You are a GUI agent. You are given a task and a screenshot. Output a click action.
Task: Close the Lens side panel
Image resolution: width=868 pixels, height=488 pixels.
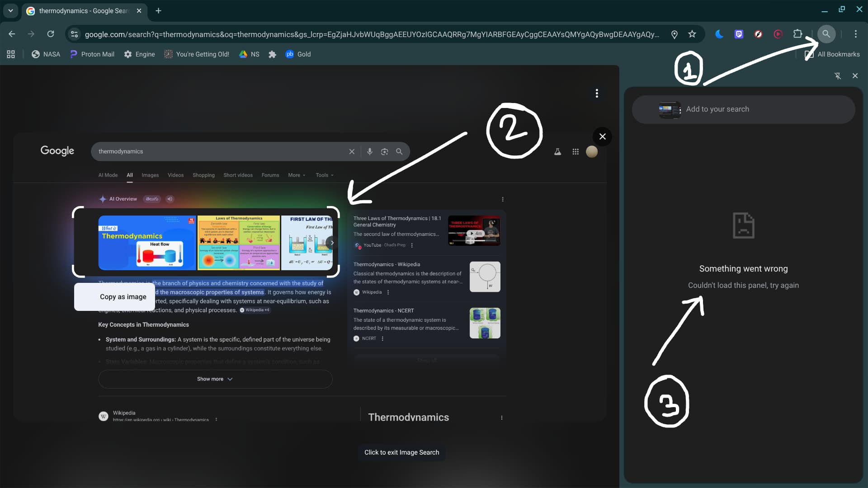[x=855, y=76]
